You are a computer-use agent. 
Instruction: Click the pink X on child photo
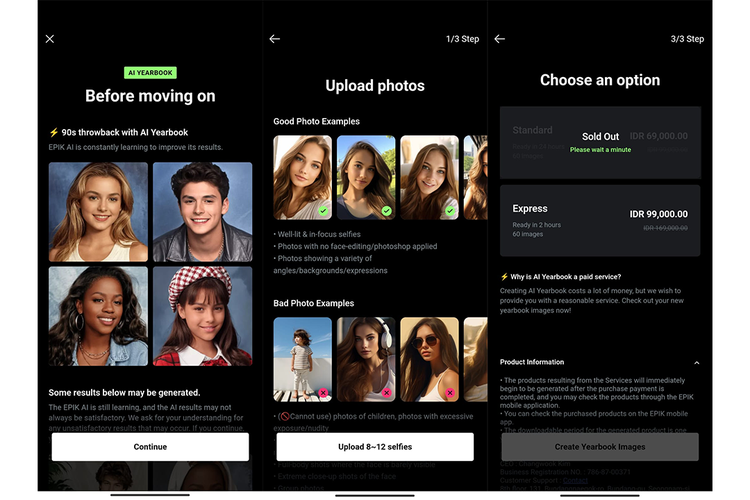[323, 393]
